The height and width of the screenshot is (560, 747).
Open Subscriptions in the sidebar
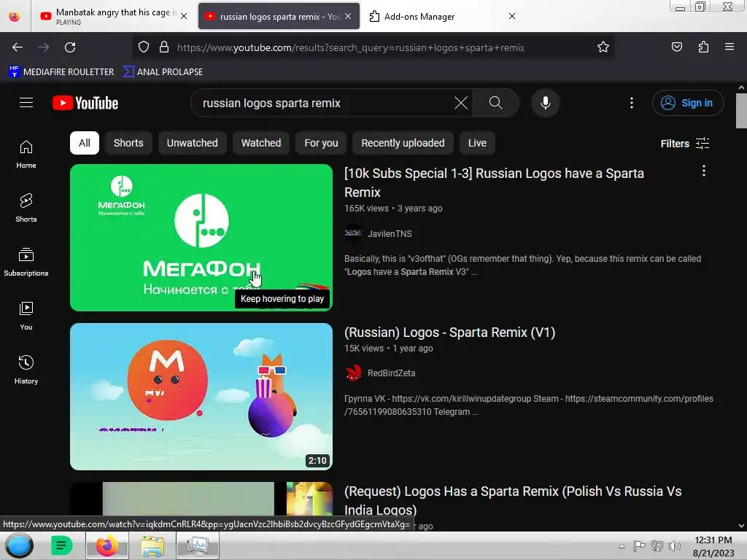pos(26,262)
